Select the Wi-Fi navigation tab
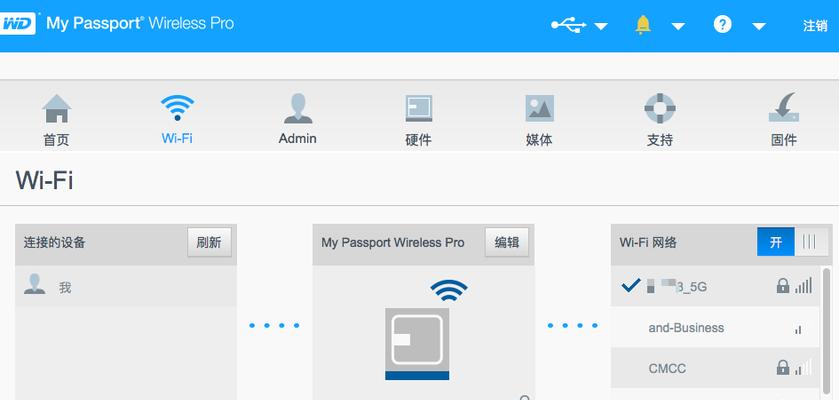Image resolution: width=839 pixels, height=400 pixels. (x=177, y=120)
